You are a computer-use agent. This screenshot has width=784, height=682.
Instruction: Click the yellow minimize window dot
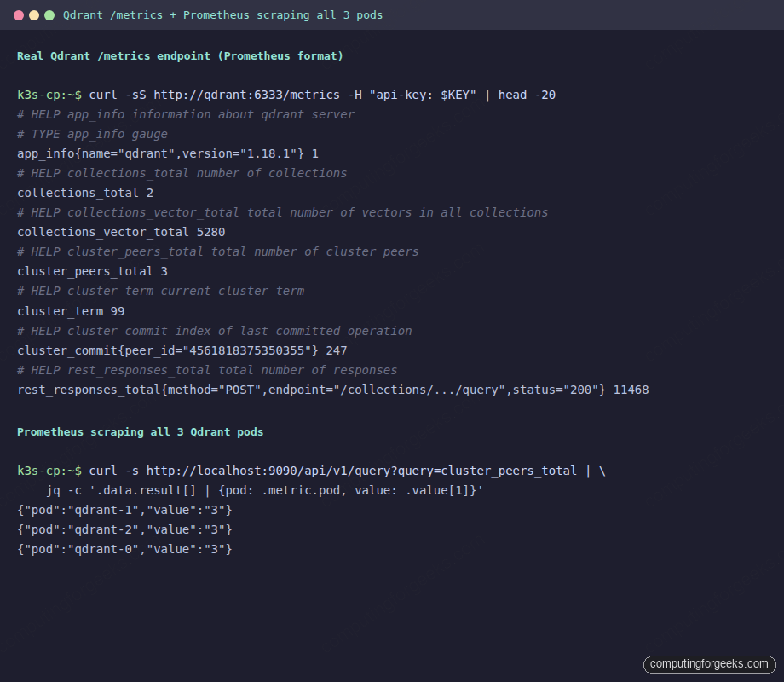point(34,15)
